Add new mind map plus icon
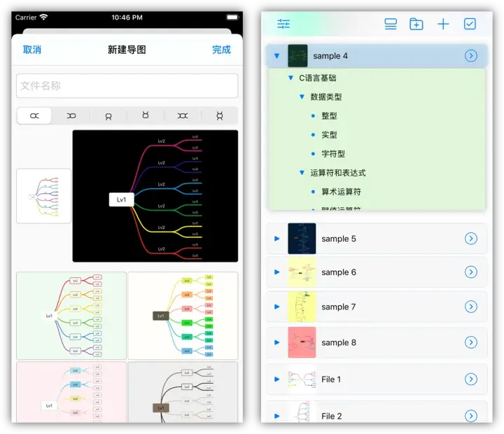This screenshot has width=504, height=434. (443, 24)
